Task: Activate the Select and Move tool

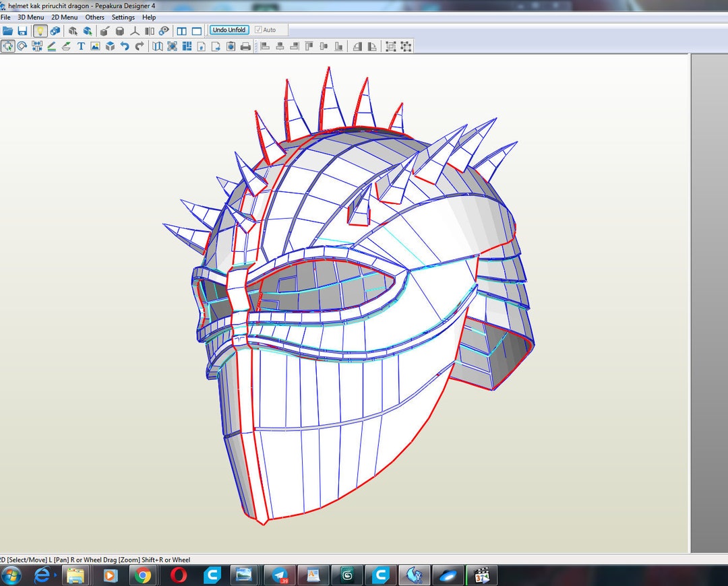Action: pos(8,46)
